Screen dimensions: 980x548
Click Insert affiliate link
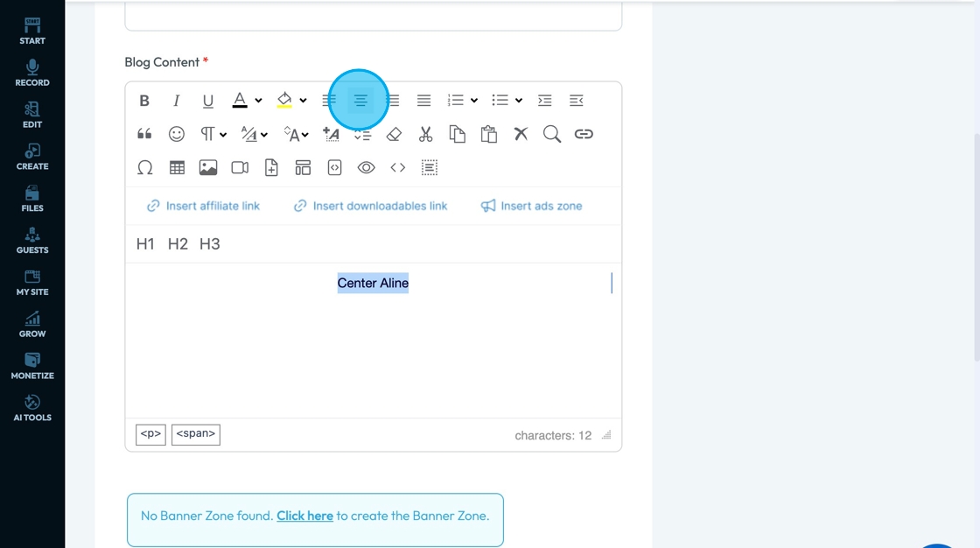coord(203,206)
